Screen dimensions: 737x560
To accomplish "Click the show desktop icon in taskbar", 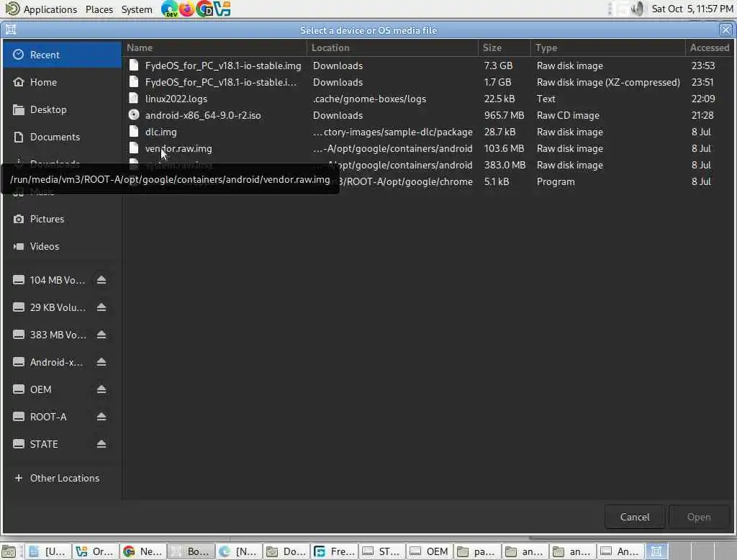I will click(9, 551).
